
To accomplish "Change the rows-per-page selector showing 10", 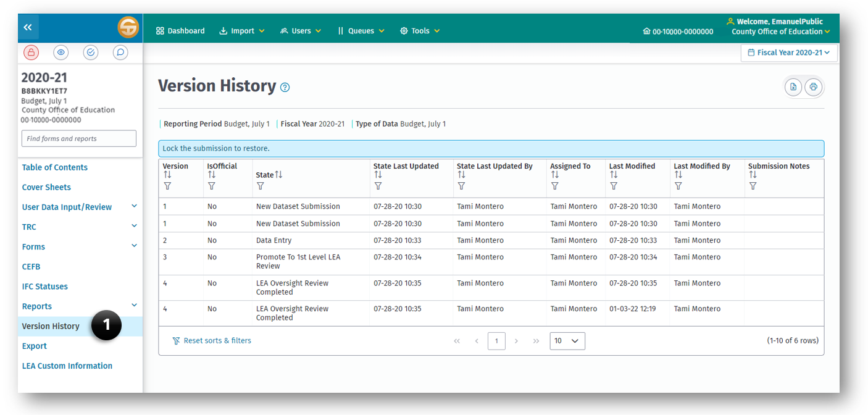I will (567, 340).
